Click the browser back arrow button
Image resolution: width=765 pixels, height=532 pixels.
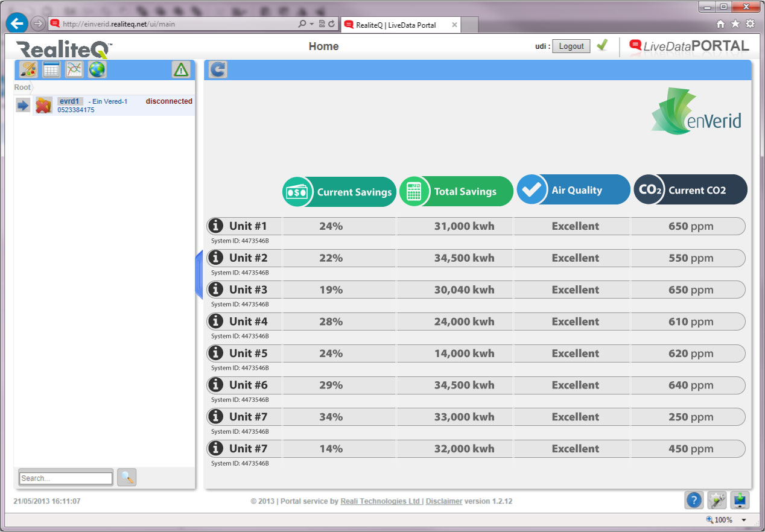[17, 24]
